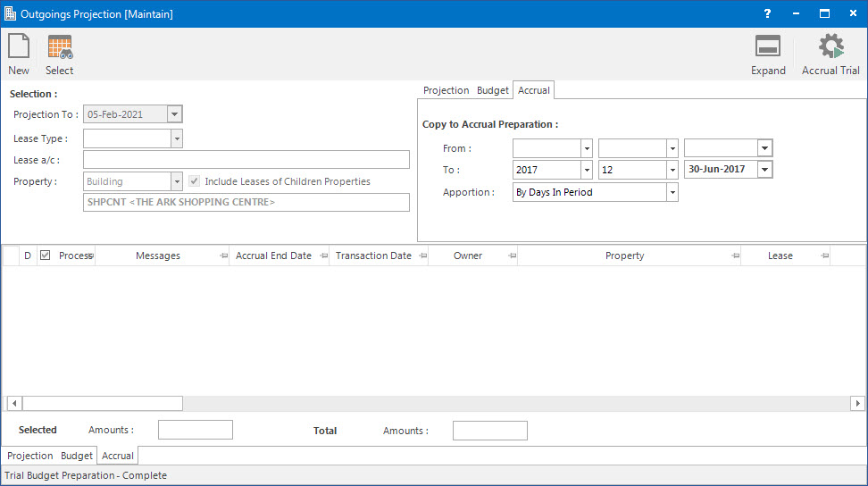
Task: Pin the Transaction Date column
Action: click(423, 256)
